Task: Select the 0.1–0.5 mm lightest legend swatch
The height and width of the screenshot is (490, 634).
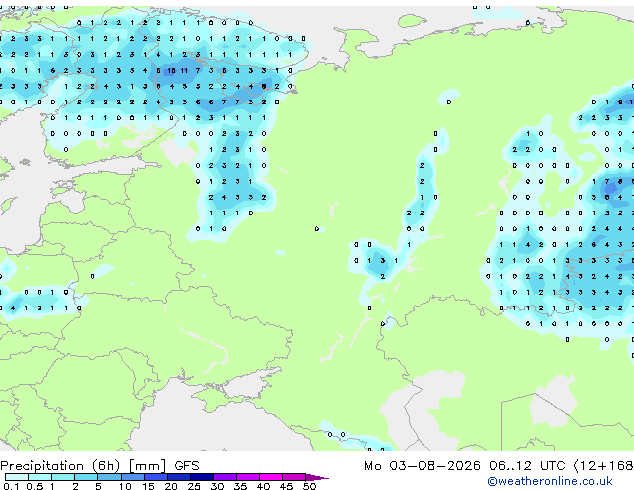Action: (17, 477)
